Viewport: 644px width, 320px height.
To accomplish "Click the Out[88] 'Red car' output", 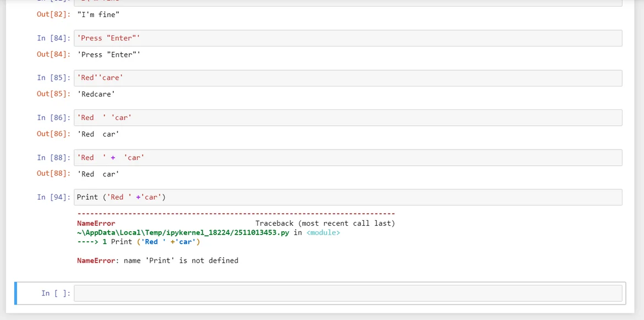I will [x=98, y=174].
